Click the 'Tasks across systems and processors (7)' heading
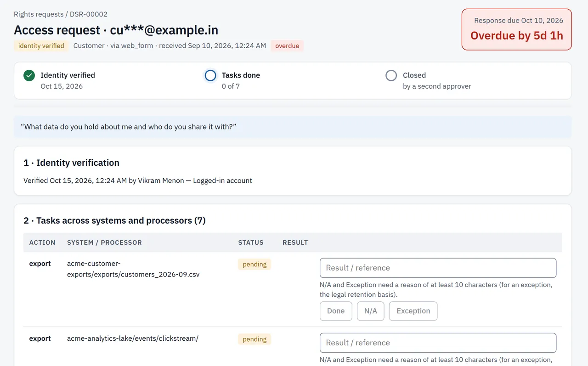The image size is (588, 366). [x=114, y=220]
